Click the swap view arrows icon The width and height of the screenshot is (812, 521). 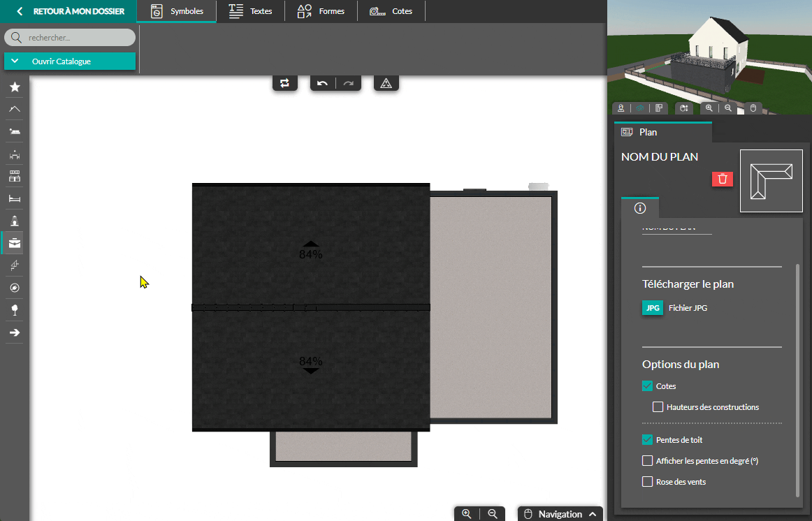[x=284, y=83]
